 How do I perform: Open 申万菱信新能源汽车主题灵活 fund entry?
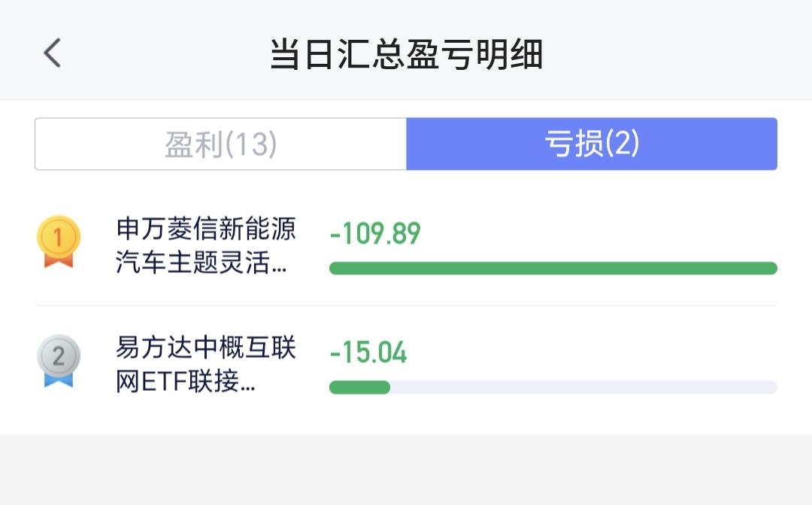point(406,246)
